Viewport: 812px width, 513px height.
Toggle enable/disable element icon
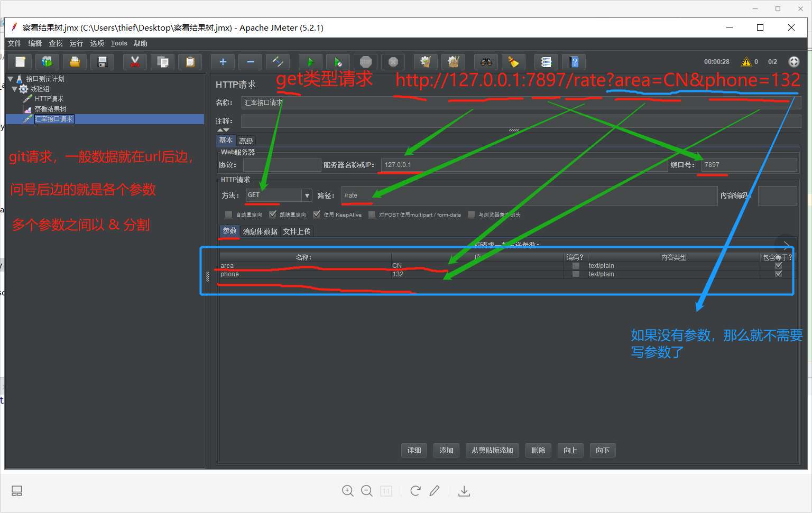(x=278, y=62)
